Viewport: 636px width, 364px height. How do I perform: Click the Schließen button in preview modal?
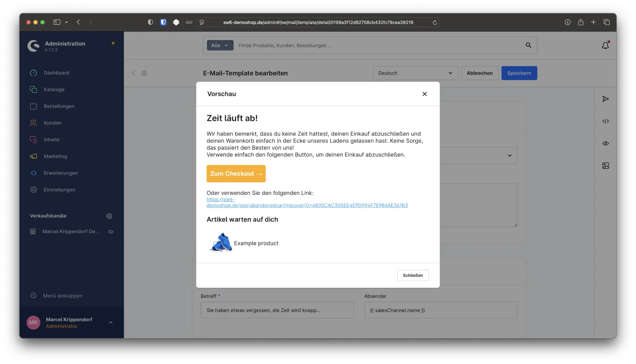tap(413, 275)
